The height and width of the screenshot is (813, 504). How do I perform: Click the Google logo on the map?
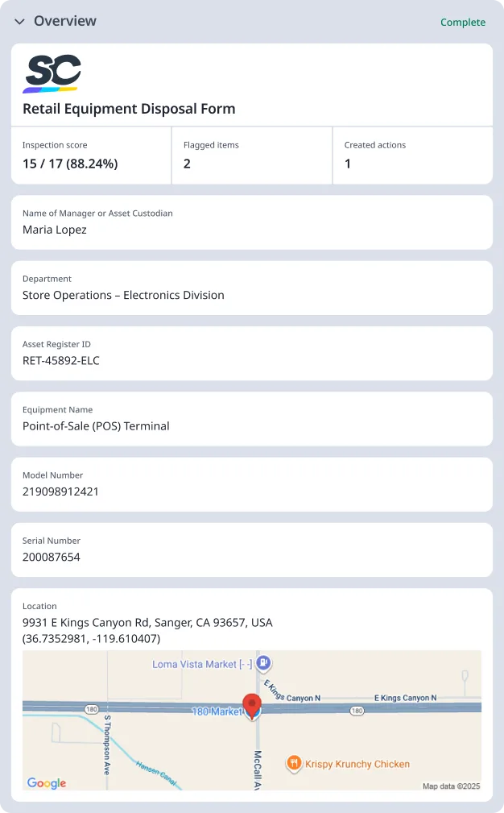(47, 783)
